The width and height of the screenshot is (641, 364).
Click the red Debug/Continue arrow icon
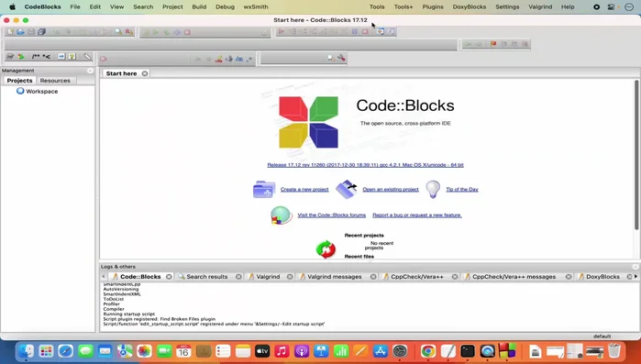pos(282,31)
